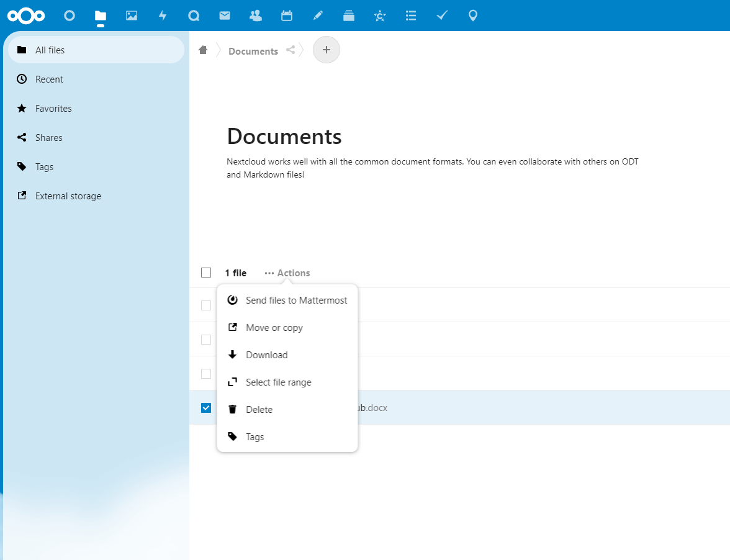Open the Maps app location pin icon
This screenshot has height=560, width=730.
coord(473,16)
